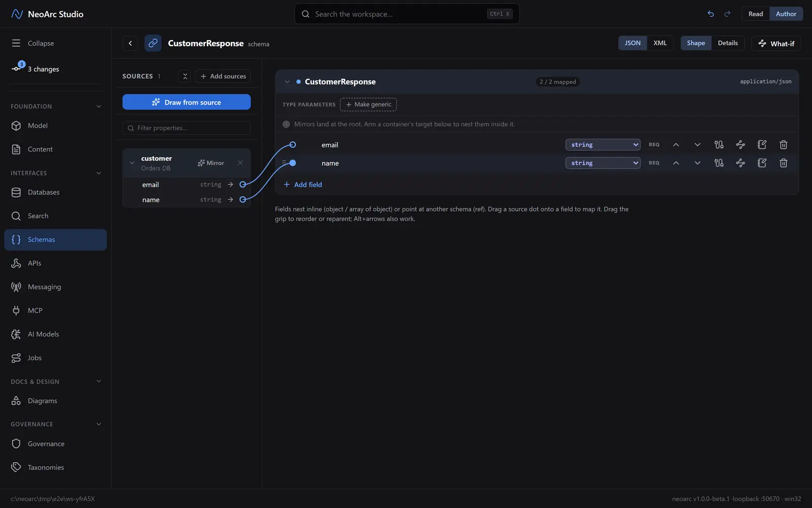The image size is (812, 508).
Task: Delete the name field using trash icon
Action: pos(783,163)
